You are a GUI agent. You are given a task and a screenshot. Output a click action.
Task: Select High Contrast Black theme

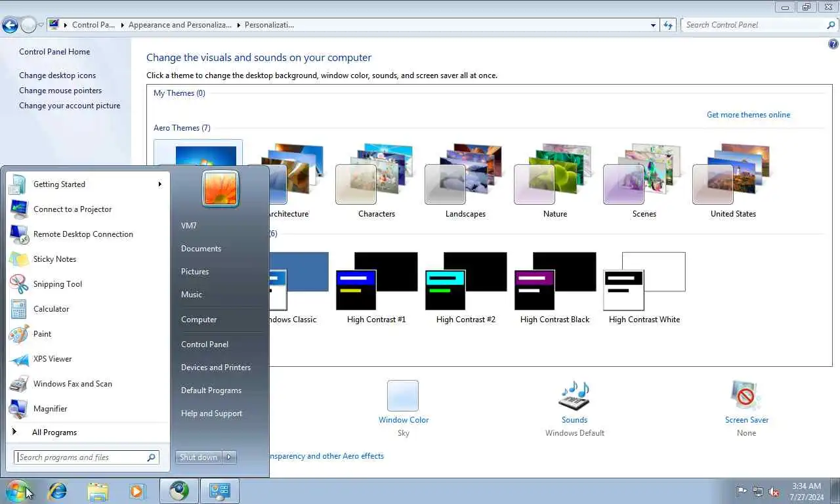coord(555,287)
